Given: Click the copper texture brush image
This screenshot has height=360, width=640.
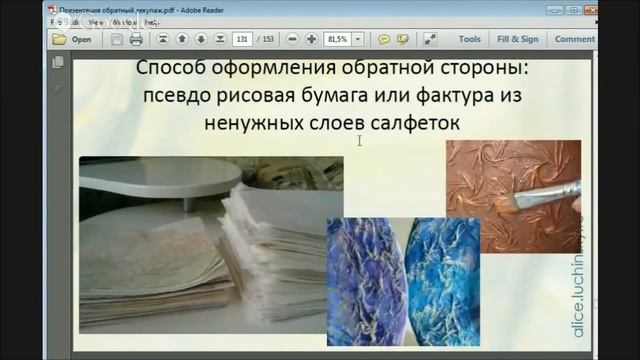Looking at the screenshot, I should point(513,196).
